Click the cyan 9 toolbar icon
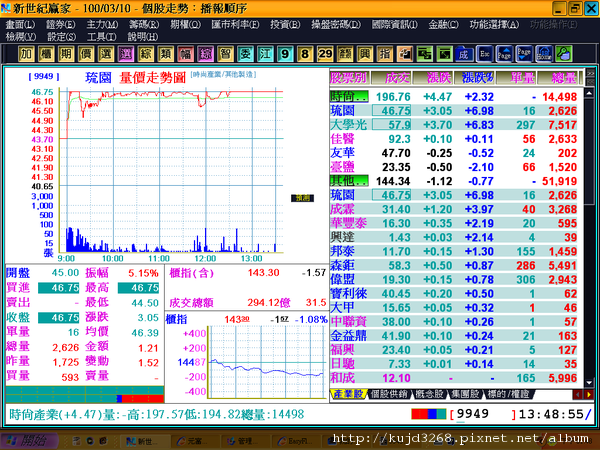The width and height of the screenshot is (600, 450). pos(285,54)
